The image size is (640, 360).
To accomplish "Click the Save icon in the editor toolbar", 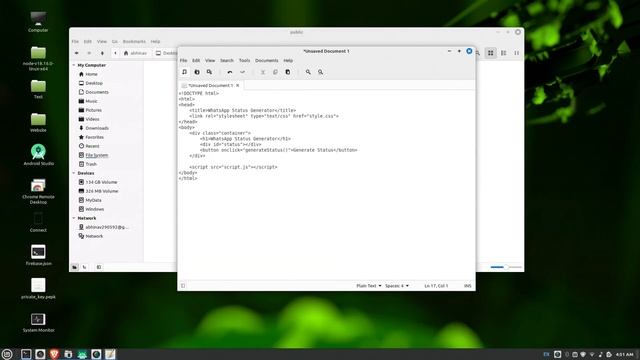I will click(x=209, y=72).
